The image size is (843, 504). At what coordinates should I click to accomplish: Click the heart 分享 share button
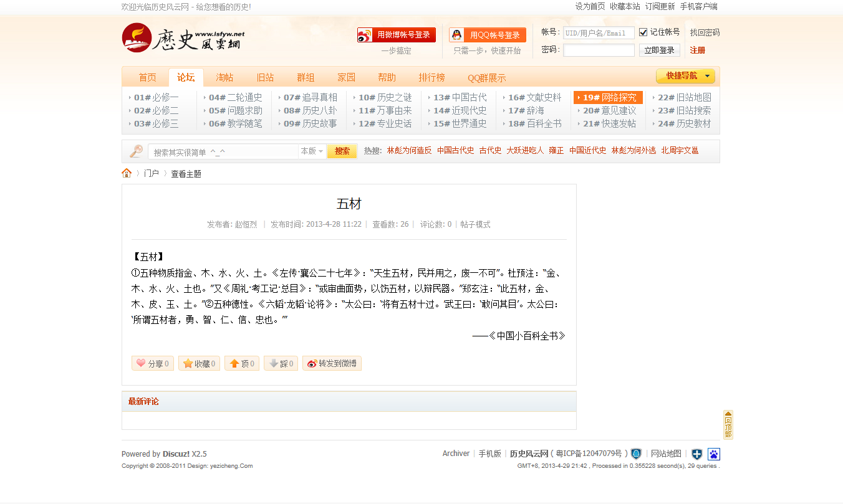click(x=153, y=363)
